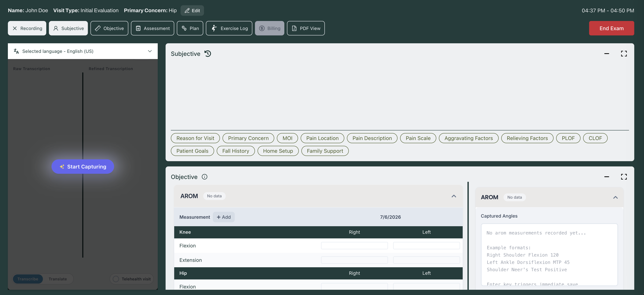Click the Subjective history clock icon
Viewport: 644px width, 295px height.
point(208,54)
